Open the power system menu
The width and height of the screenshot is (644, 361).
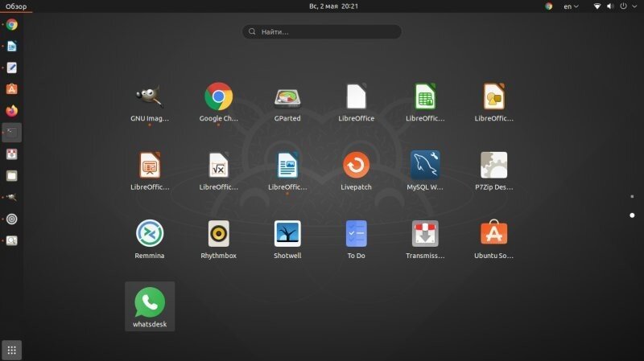point(623,6)
